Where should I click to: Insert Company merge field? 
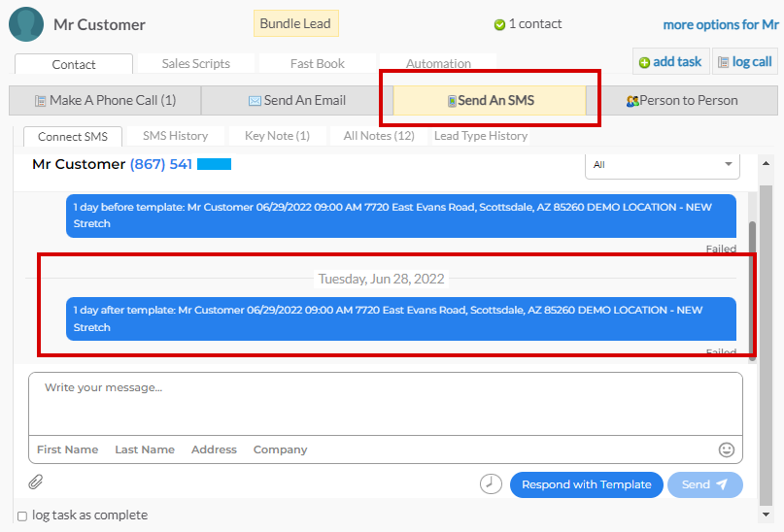point(280,449)
